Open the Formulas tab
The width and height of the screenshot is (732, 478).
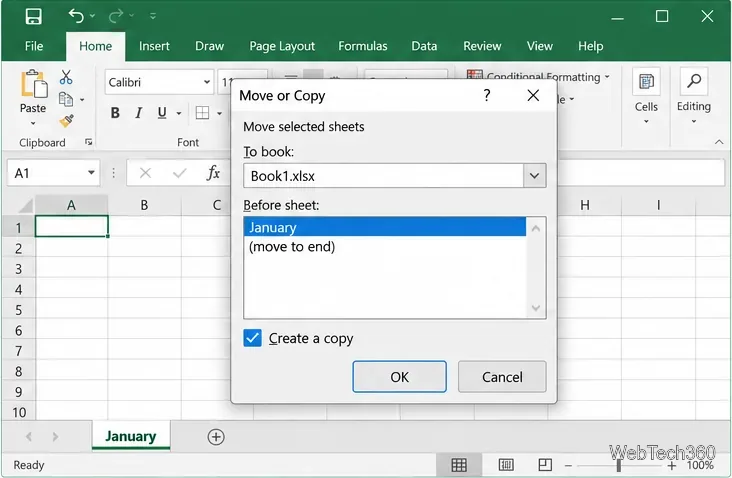363,46
